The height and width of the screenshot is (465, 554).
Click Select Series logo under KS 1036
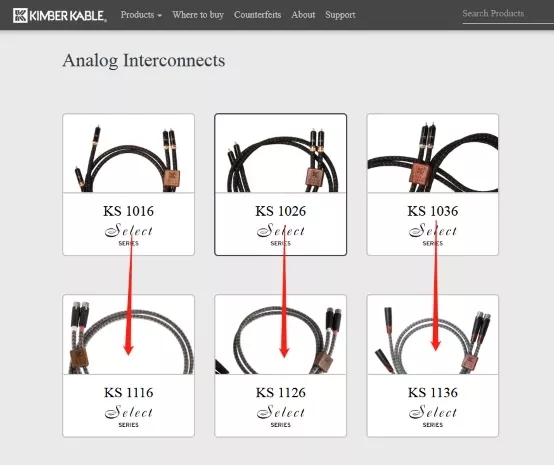pyautogui.click(x=433, y=234)
